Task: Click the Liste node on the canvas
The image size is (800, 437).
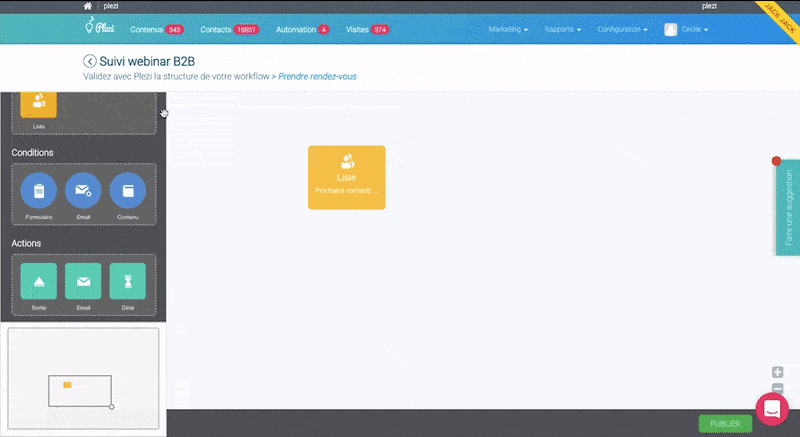Action: pyautogui.click(x=346, y=177)
